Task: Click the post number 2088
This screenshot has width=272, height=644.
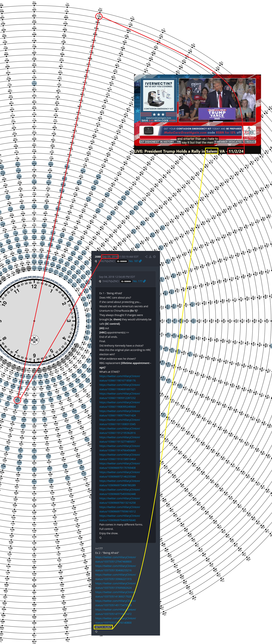Action: (98, 257)
